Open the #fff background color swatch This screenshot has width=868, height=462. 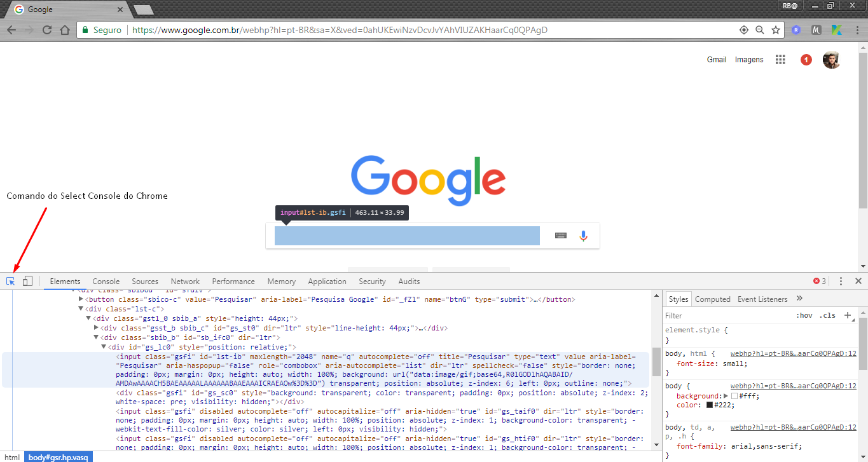tap(734, 396)
